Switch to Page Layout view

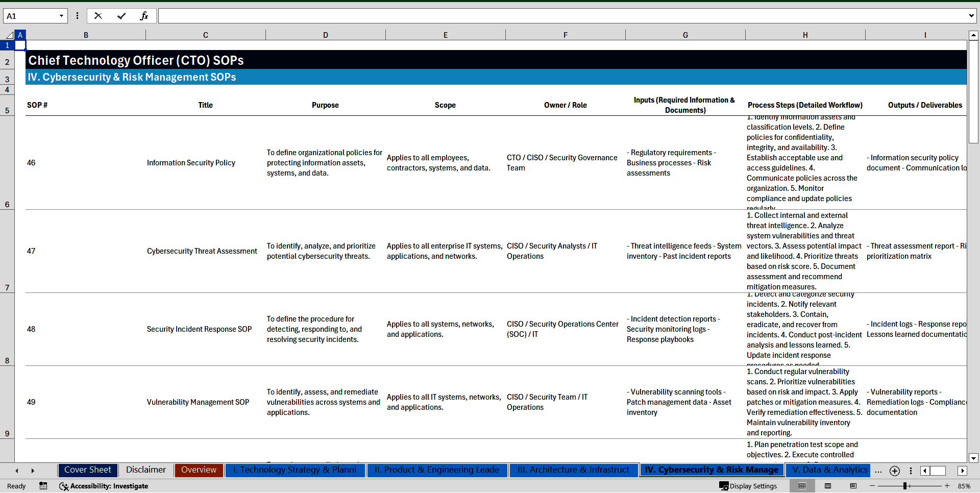point(828,486)
